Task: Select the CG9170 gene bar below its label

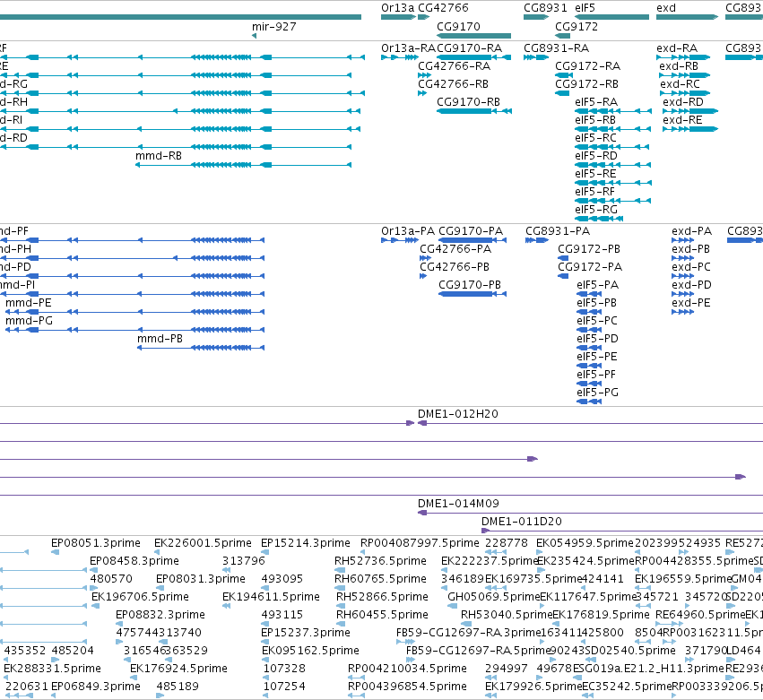Action: (474, 36)
